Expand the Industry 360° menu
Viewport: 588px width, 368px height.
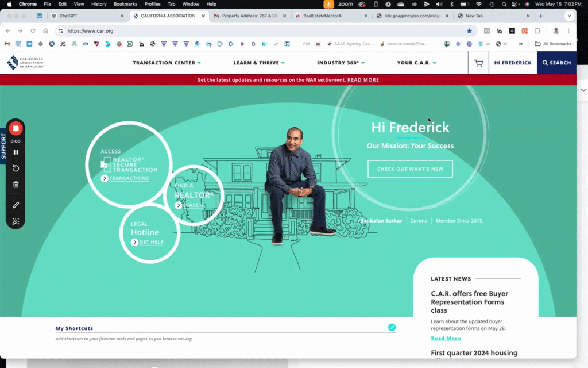tap(341, 63)
